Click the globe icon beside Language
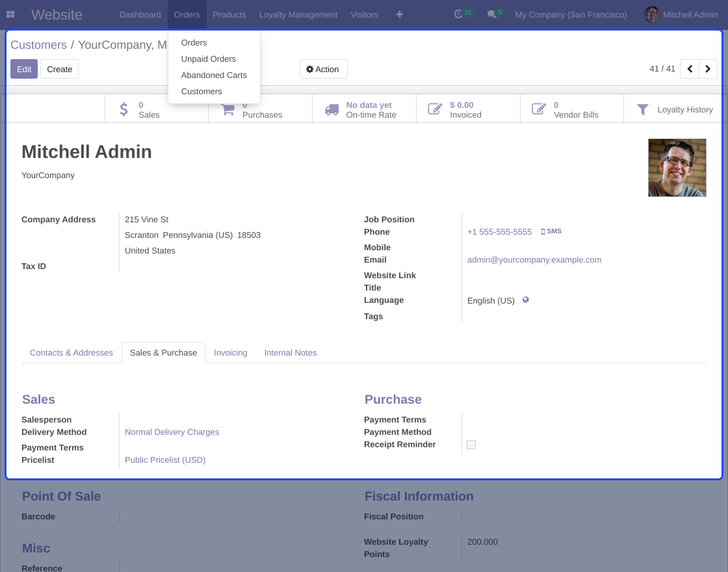 (526, 300)
